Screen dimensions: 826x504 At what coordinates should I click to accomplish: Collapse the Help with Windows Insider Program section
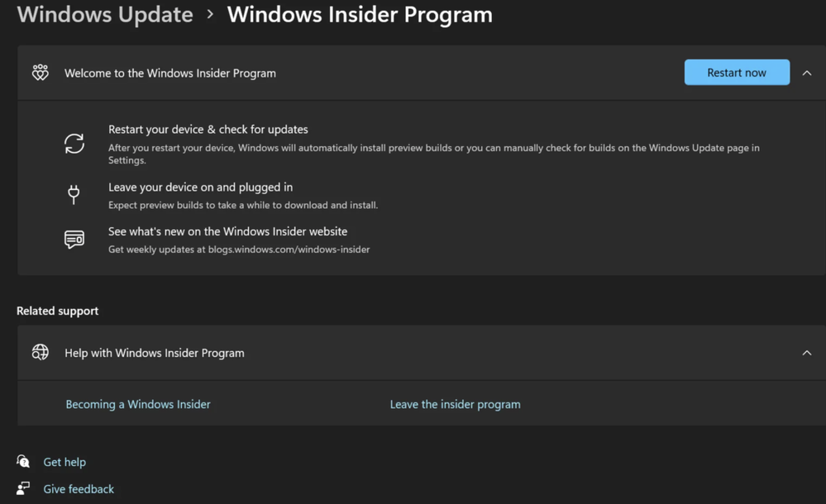click(806, 353)
